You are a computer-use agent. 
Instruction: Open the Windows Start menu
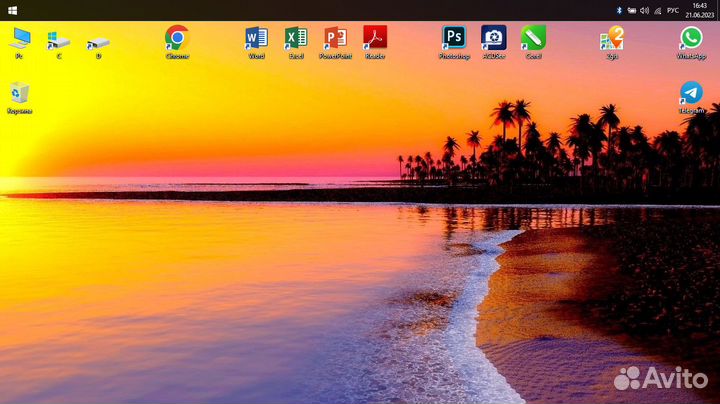point(12,10)
